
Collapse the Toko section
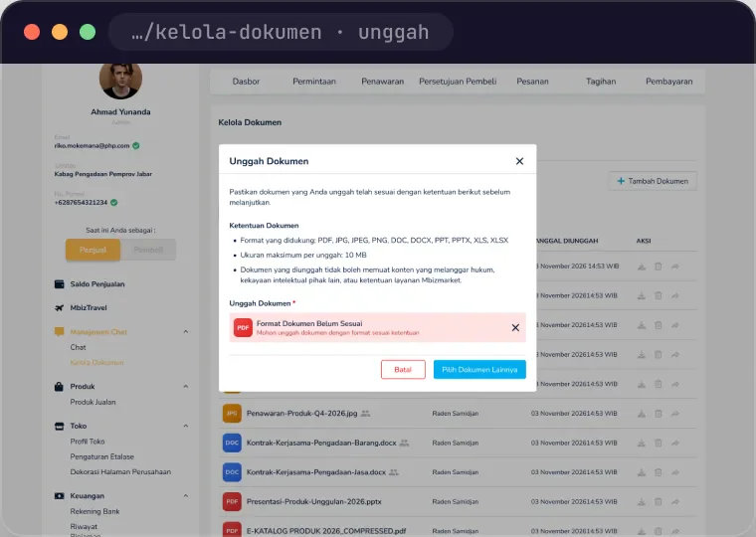tap(186, 427)
